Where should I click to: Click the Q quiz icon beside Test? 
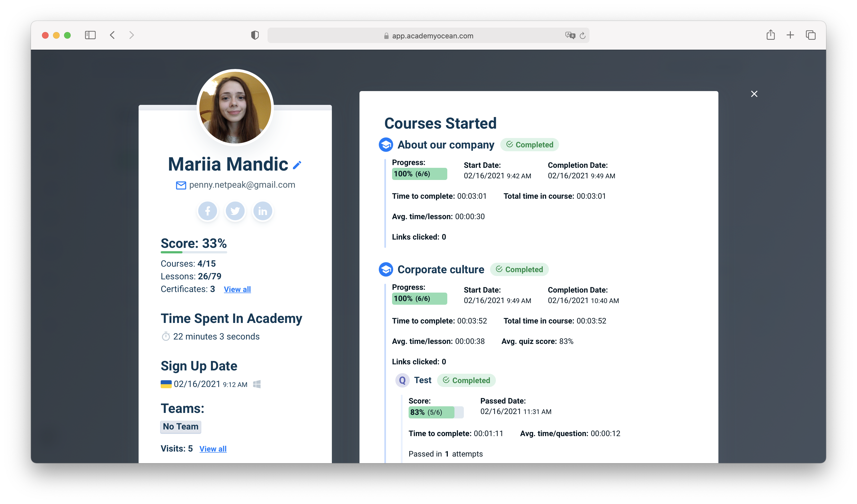(x=402, y=380)
